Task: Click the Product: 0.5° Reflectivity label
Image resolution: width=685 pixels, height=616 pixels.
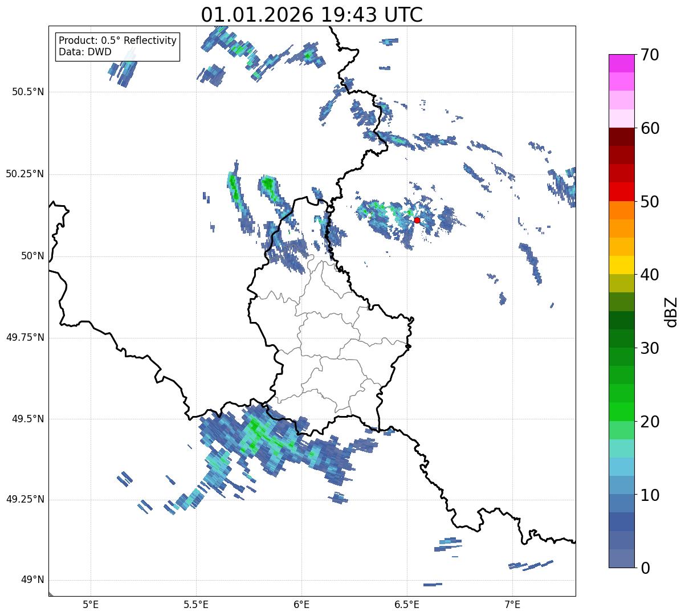Action: [x=117, y=41]
